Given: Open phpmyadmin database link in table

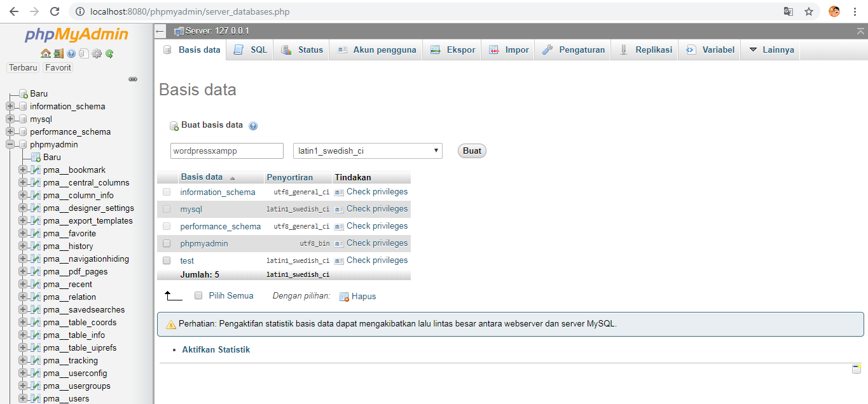Looking at the screenshot, I should pos(204,243).
